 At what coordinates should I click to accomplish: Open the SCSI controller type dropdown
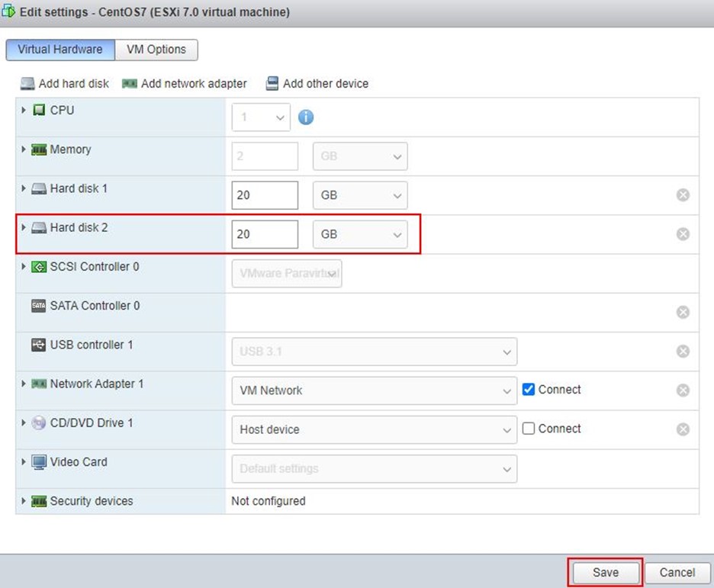coord(287,274)
